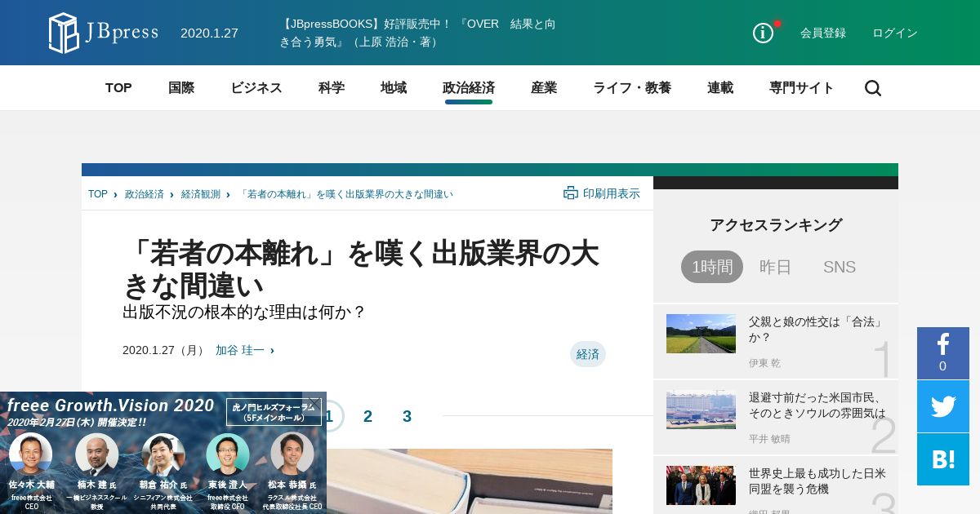Open the JBpress logo homepage

point(104,33)
